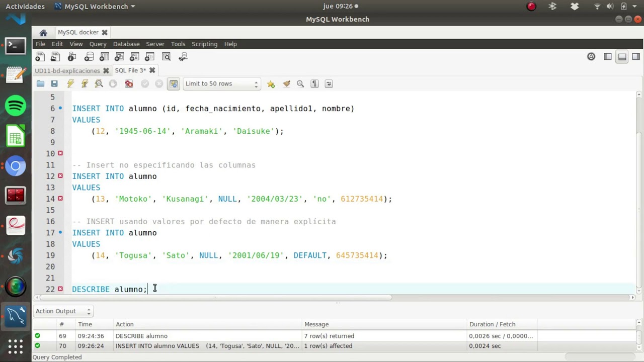Search table data icon in main toolbar

click(x=167, y=57)
